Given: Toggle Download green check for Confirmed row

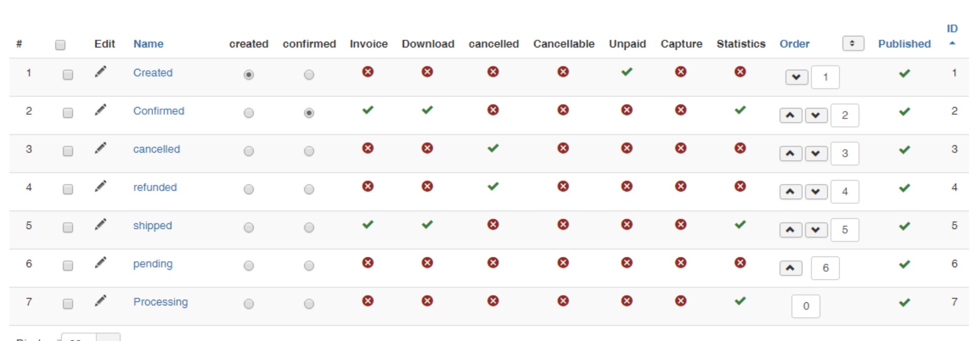Looking at the screenshot, I should pos(427,110).
